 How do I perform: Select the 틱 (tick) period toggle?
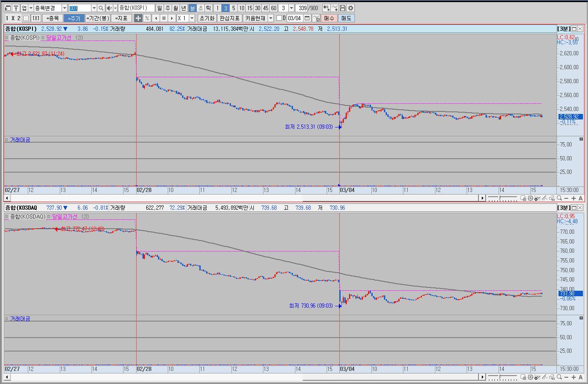click(209, 8)
